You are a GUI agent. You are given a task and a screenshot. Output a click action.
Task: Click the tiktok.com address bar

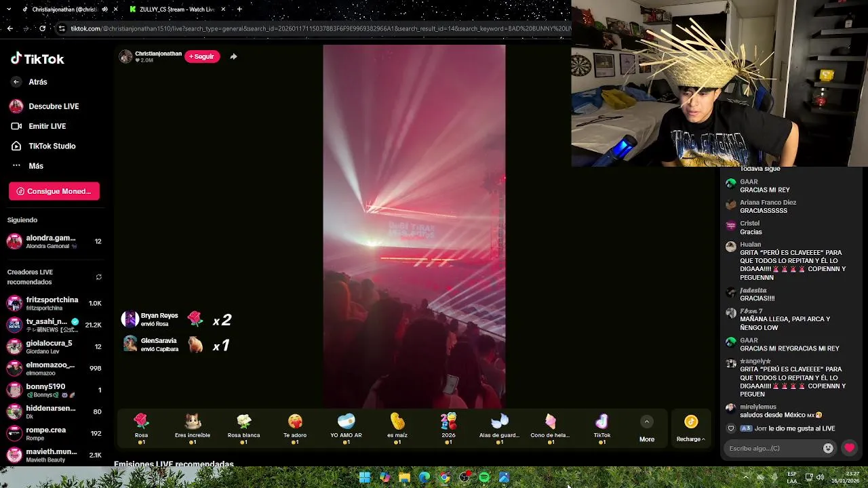(320, 28)
